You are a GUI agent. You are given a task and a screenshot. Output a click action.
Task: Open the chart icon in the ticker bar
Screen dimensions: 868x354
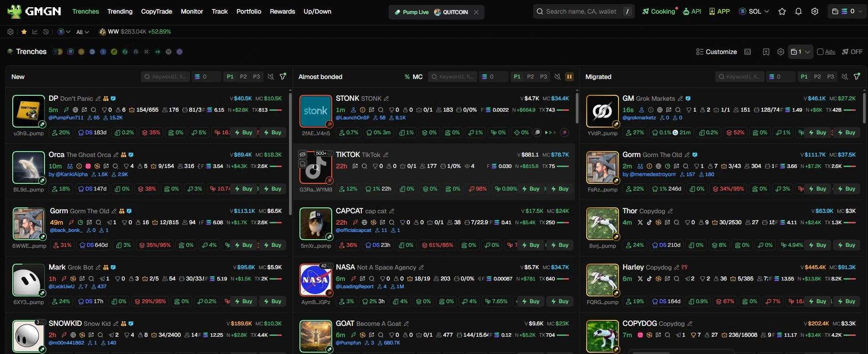click(35, 32)
